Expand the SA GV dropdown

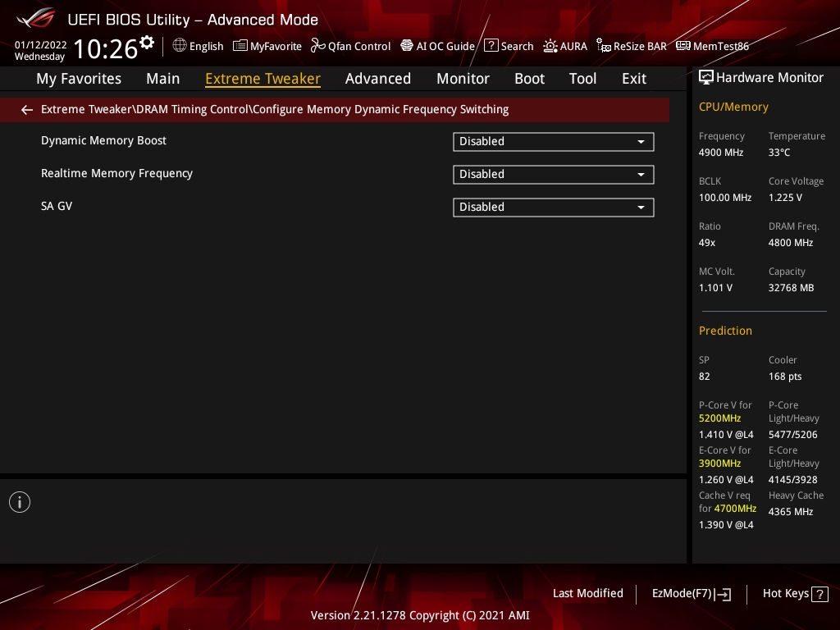pos(553,208)
